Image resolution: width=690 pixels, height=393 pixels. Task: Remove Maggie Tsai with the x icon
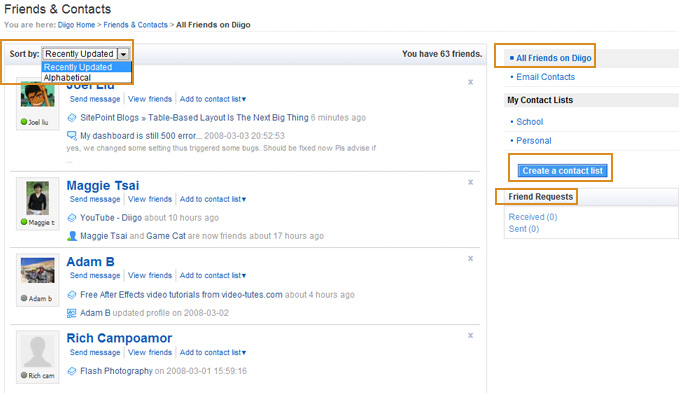pyautogui.click(x=470, y=182)
